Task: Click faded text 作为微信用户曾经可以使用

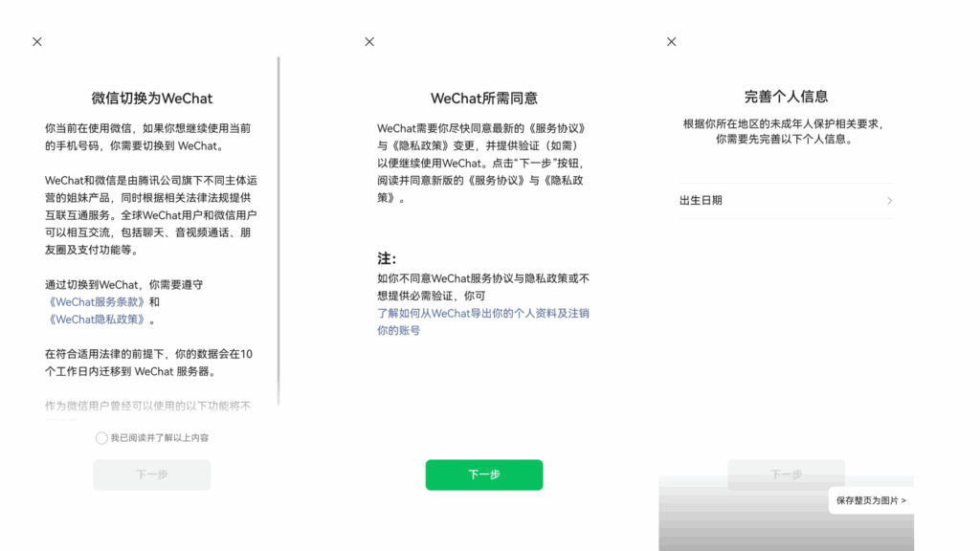Action: (148, 406)
